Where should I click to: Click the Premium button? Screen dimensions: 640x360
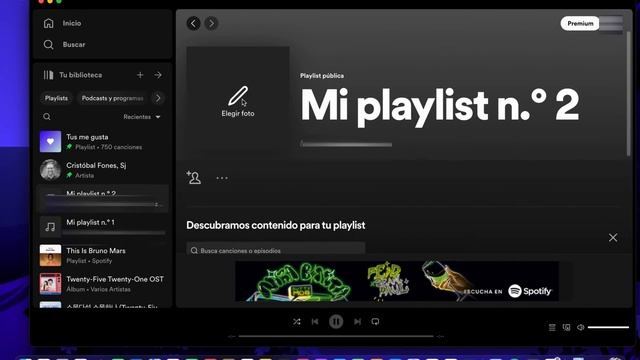tap(580, 23)
